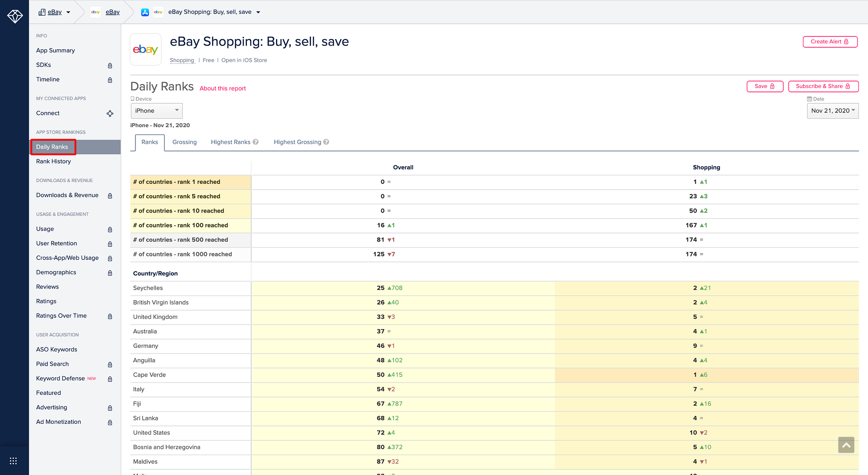Open the Nov 21, 2020 date picker
The image size is (868, 475).
pyautogui.click(x=832, y=111)
